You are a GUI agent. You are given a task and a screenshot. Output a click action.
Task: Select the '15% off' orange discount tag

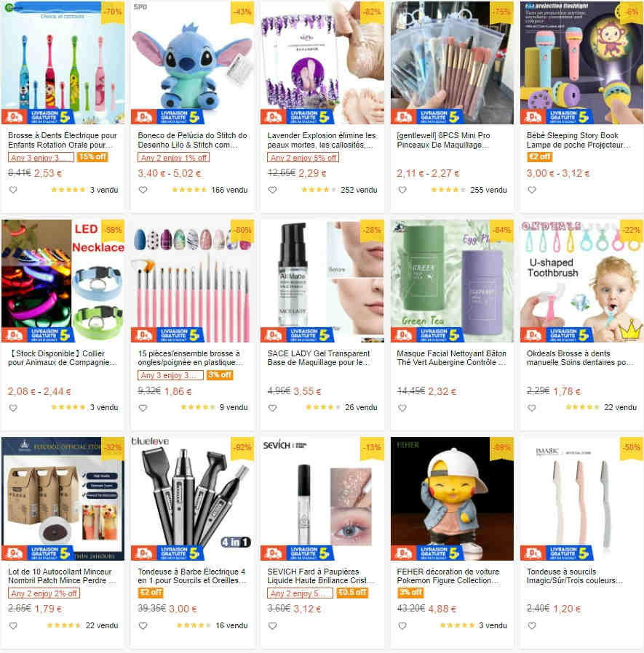pyautogui.click(x=92, y=157)
